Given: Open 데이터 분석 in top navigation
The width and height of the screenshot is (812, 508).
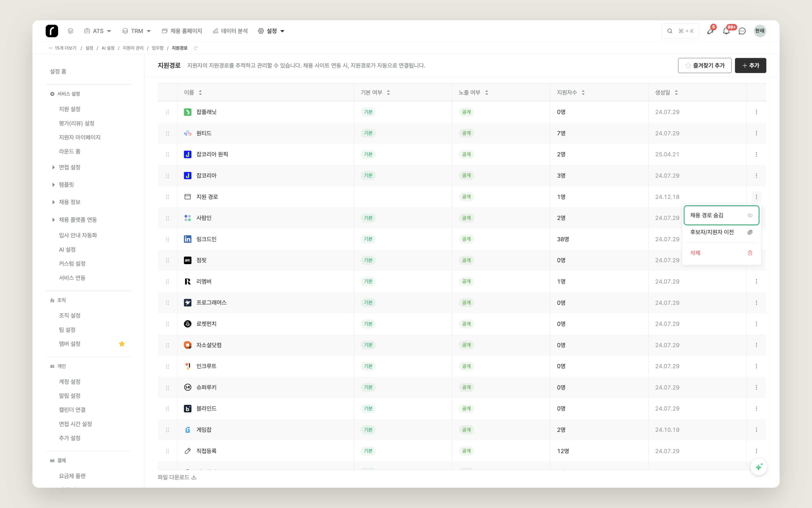Looking at the screenshot, I should pos(230,31).
